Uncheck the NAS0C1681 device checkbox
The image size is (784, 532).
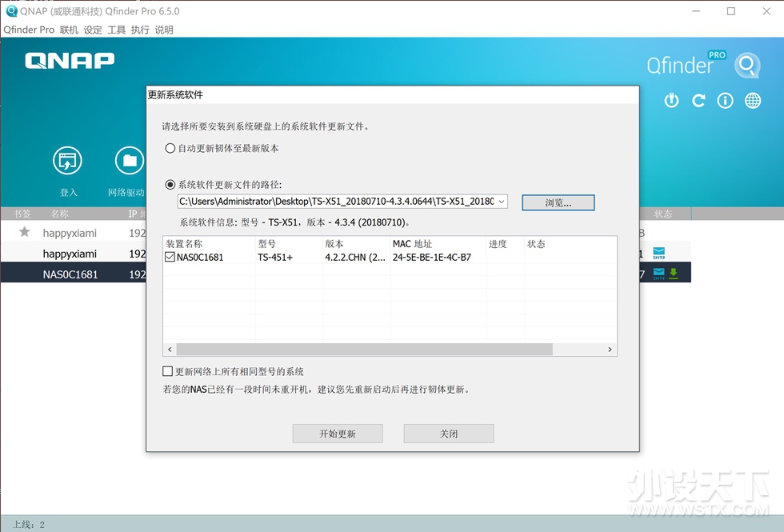click(x=170, y=257)
